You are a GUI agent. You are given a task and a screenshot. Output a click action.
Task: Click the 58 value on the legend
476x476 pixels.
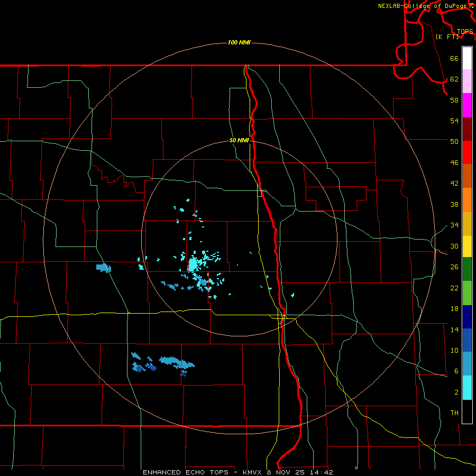click(x=454, y=100)
